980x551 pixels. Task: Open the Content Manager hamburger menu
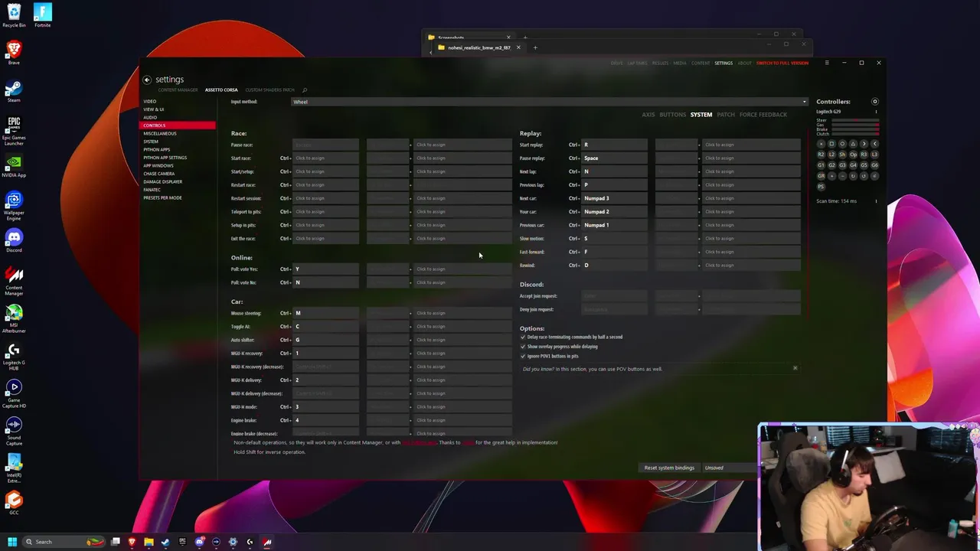(x=827, y=63)
